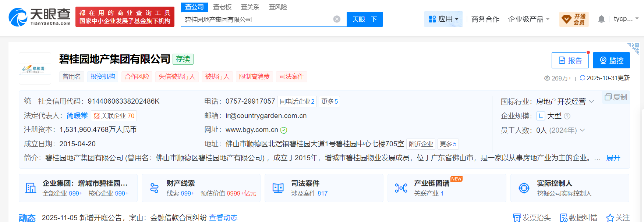644x222 pixels.
Task: Click the 附近企业 tag
Action: point(421,144)
